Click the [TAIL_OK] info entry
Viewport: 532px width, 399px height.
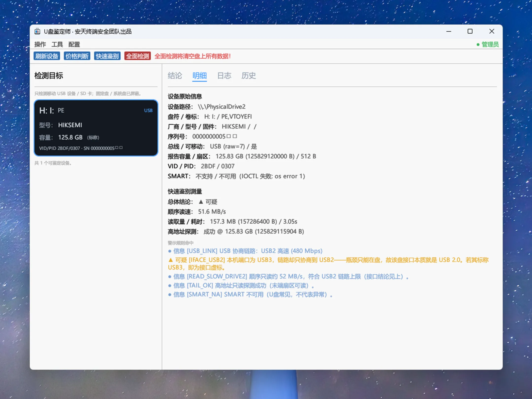(x=241, y=286)
